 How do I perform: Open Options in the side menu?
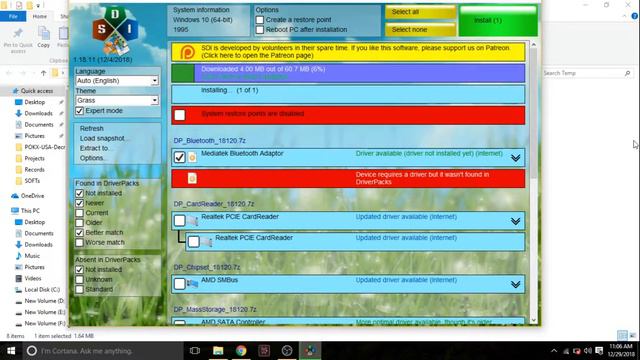point(92,158)
